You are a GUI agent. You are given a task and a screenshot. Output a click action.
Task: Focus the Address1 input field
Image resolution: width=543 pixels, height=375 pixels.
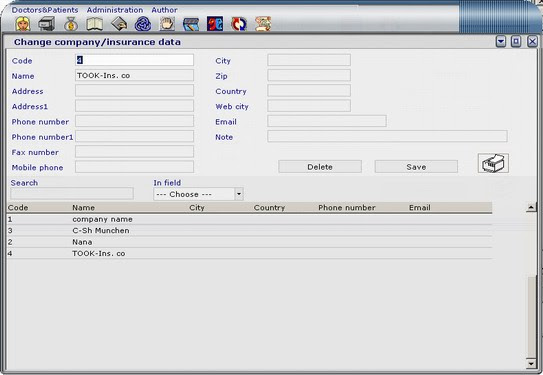pyautogui.click(x=134, y=106)
